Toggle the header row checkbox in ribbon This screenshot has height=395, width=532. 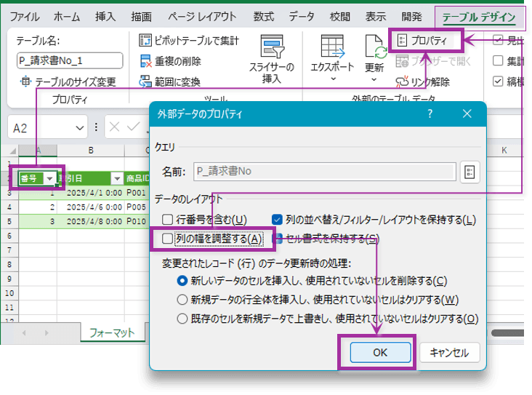click(x=498, y=40)
